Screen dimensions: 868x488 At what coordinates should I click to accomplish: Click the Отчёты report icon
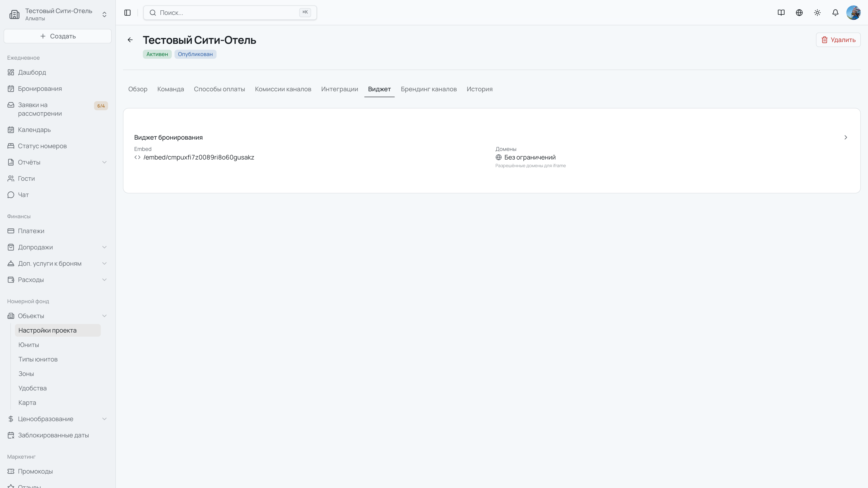[11, 162]
